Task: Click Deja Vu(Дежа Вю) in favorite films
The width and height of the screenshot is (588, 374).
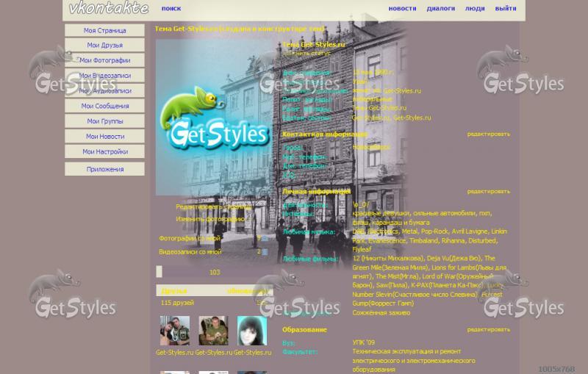Action: coord(454,258)
